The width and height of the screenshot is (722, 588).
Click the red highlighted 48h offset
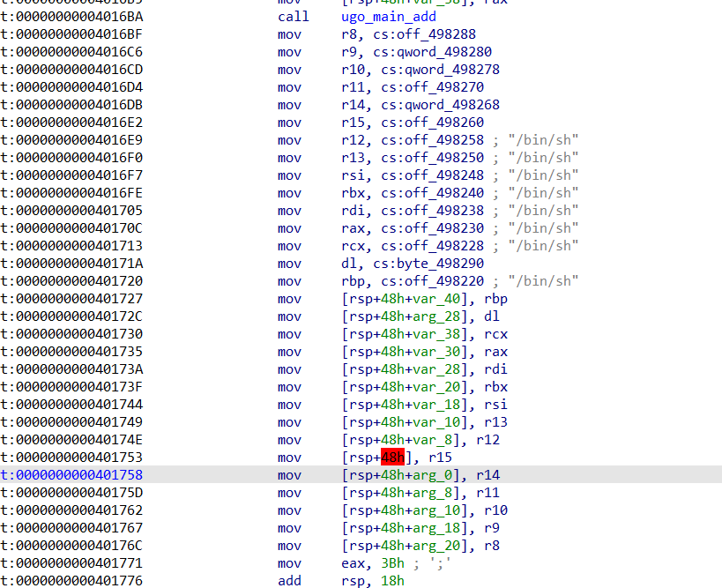[392, 458]
